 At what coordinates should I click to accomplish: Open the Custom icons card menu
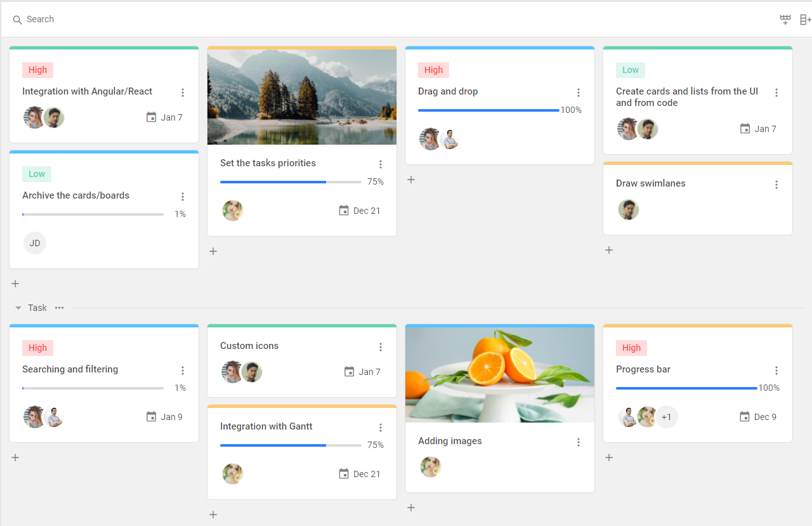coord(381,347)
